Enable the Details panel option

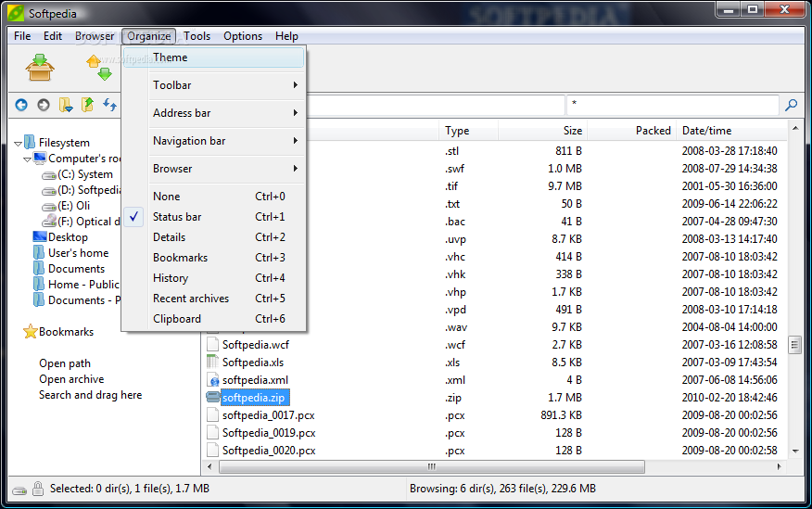(214, 237)
